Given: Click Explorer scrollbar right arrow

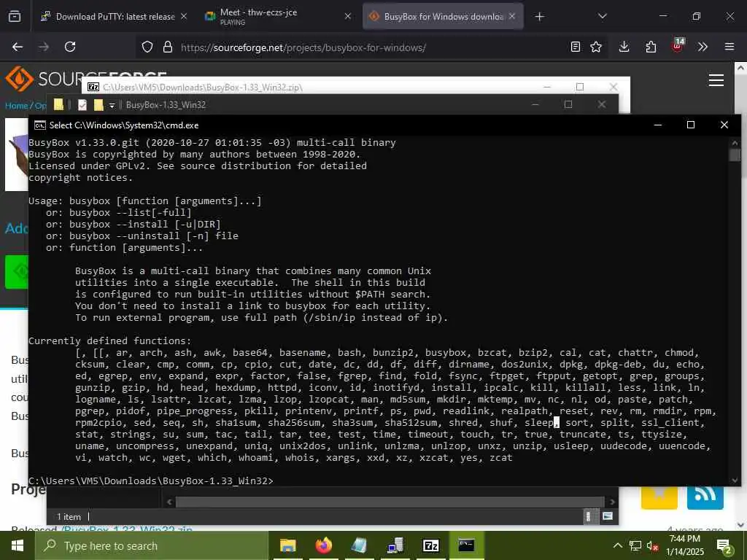Looking at the screenshot, I should point(612,502).
